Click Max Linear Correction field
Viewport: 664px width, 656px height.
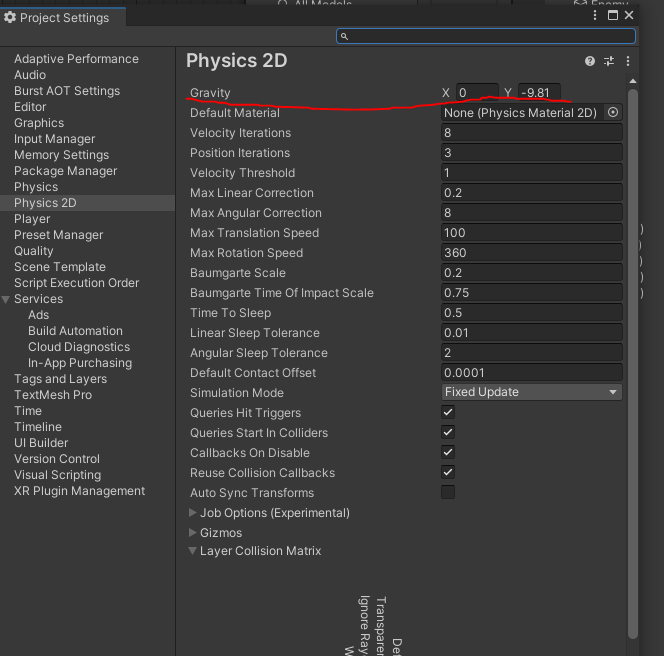click(531, 192)
